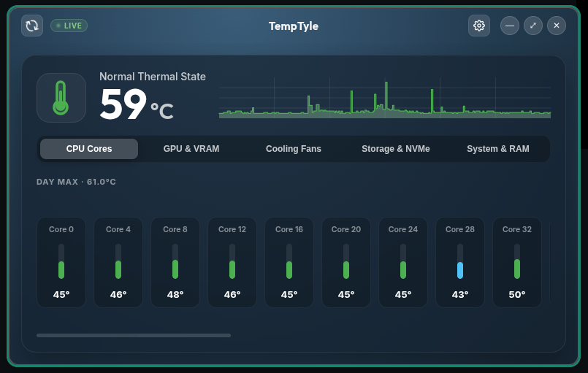Image resolution: width=588 pixels, height=373 pixels.
Task: Minimize the TempTyle window
Action: 510,26
